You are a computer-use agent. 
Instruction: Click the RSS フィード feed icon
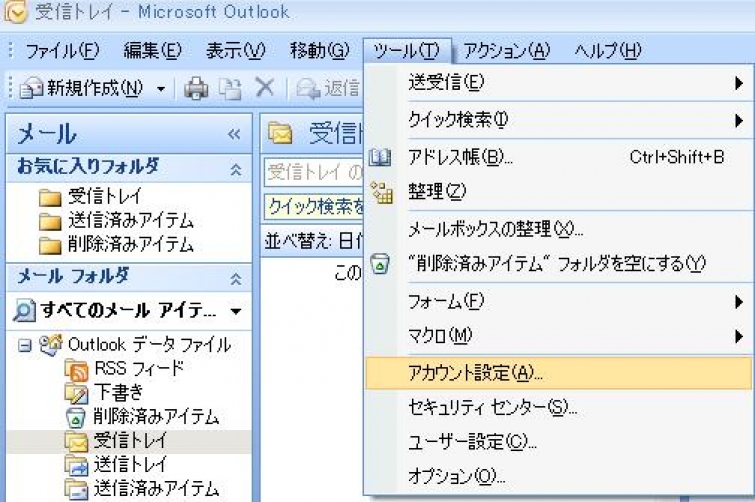(77, 370)
